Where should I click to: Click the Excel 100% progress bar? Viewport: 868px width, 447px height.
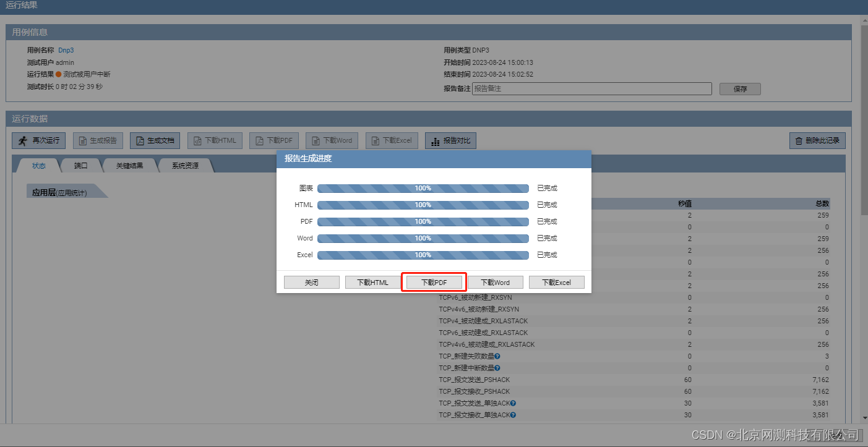coord(423,255)
